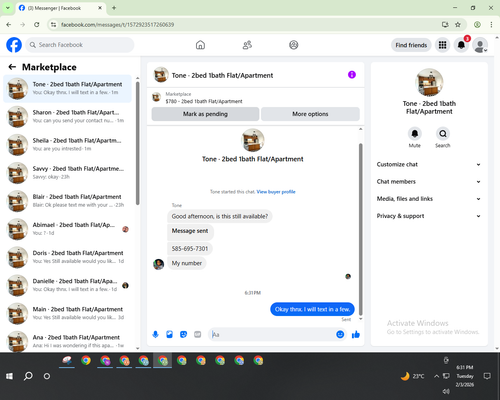Open the Facebook menu grid icon

(442, 45)
